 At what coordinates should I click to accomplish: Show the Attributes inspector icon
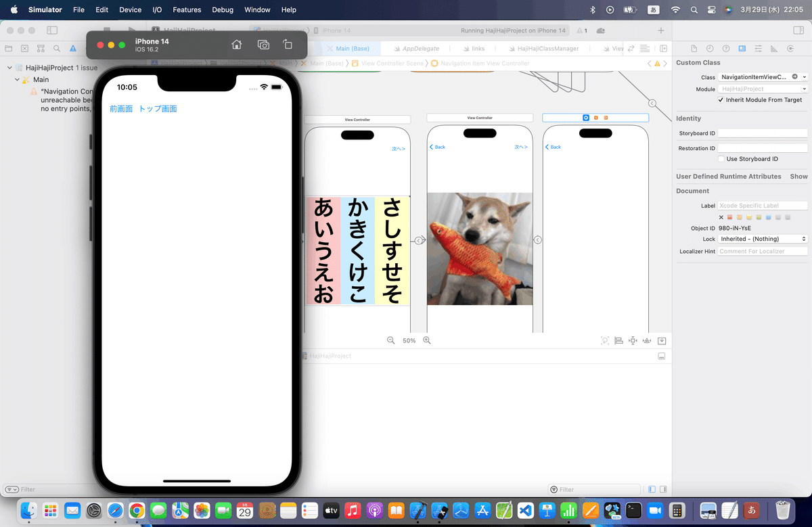click(x=759, y=49)
